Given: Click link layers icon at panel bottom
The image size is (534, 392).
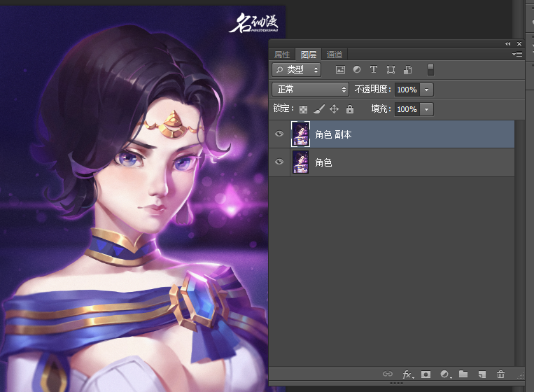Looking at the screenshot, I should point(388,374).
